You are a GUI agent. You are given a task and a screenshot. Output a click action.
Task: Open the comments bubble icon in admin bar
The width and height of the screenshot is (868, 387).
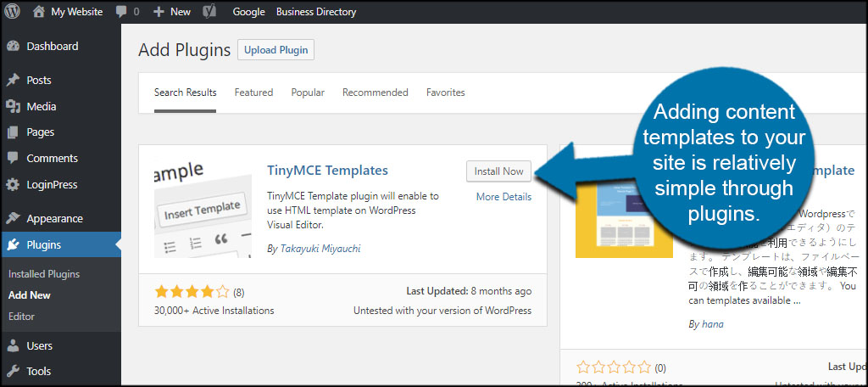(121, 12)
